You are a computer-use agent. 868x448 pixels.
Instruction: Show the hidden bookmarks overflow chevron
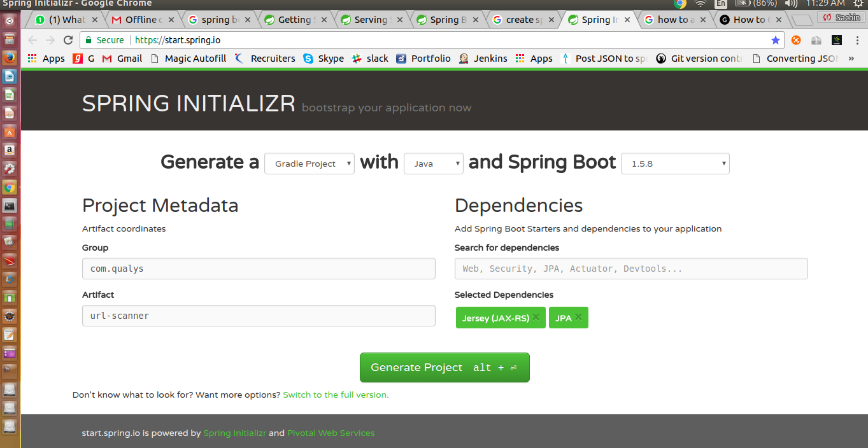851,59
